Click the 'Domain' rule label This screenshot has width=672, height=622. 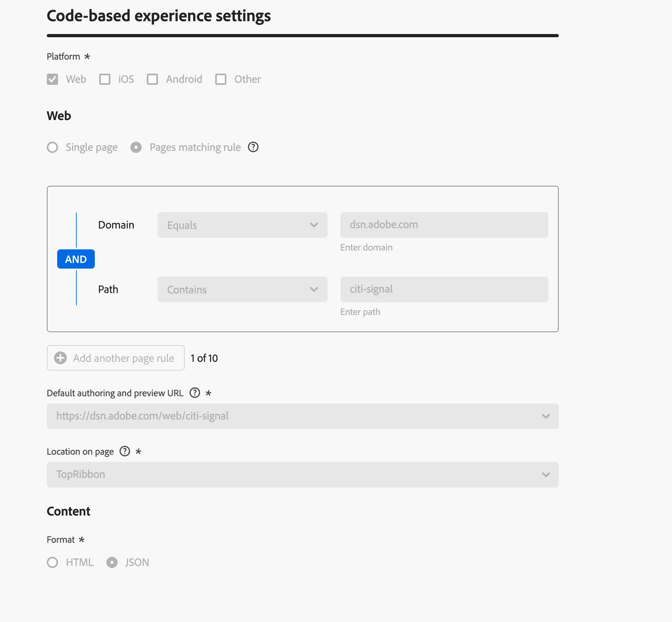pos(116,225)
